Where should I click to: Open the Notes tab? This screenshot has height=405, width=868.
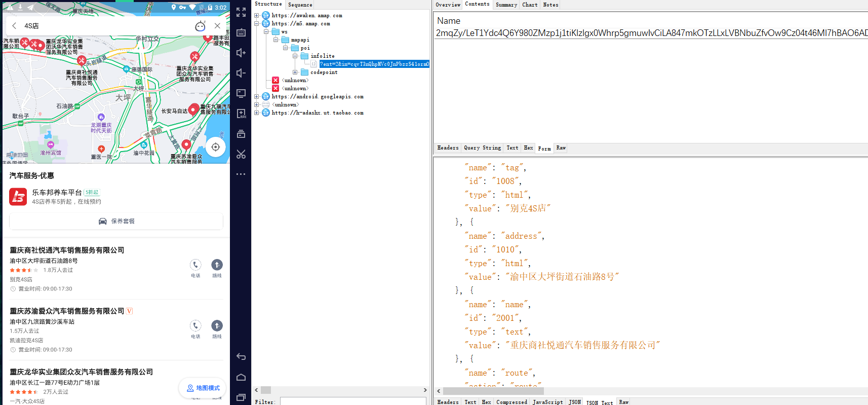551,5
